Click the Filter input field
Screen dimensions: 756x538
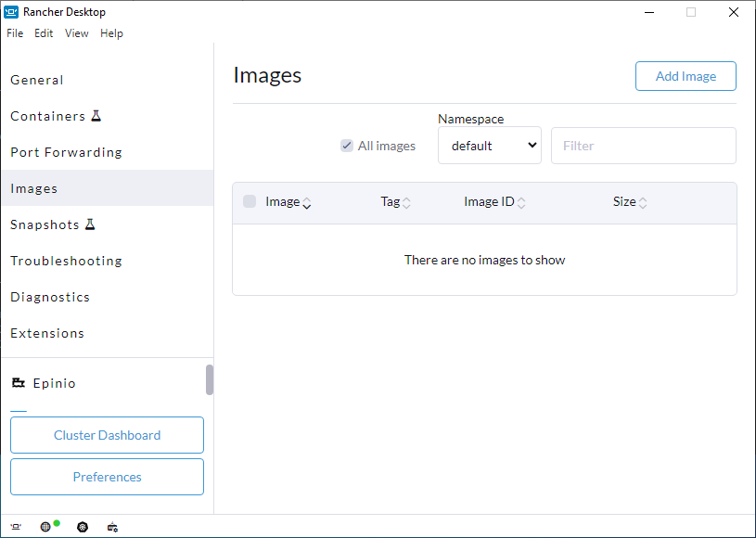click(x=643, y=146)
